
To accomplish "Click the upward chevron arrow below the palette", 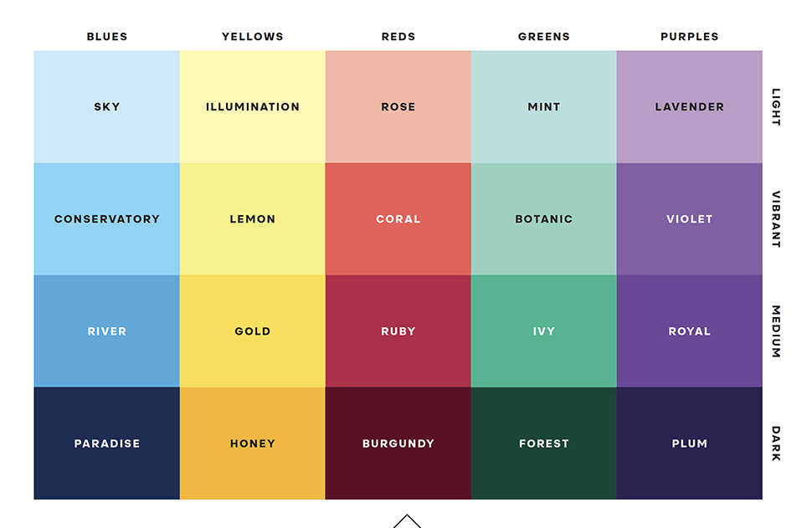I will [x=407, y=520].
